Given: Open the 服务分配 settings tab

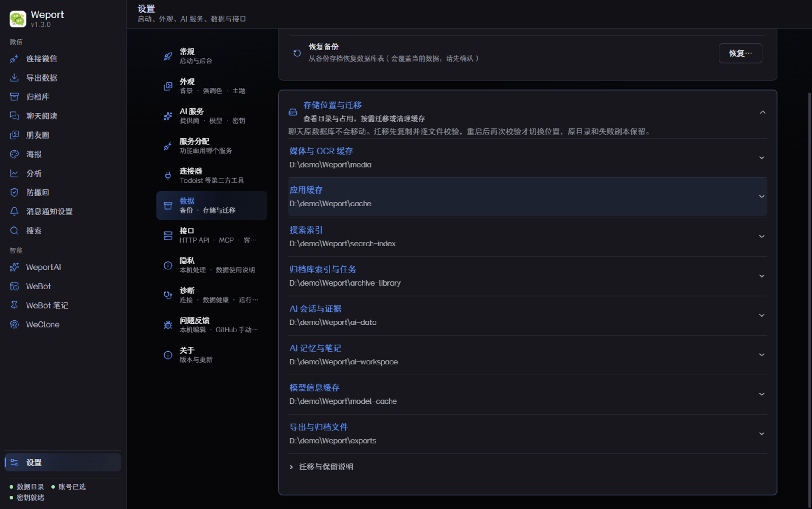Looking at the screenshot, I should 212,146.
